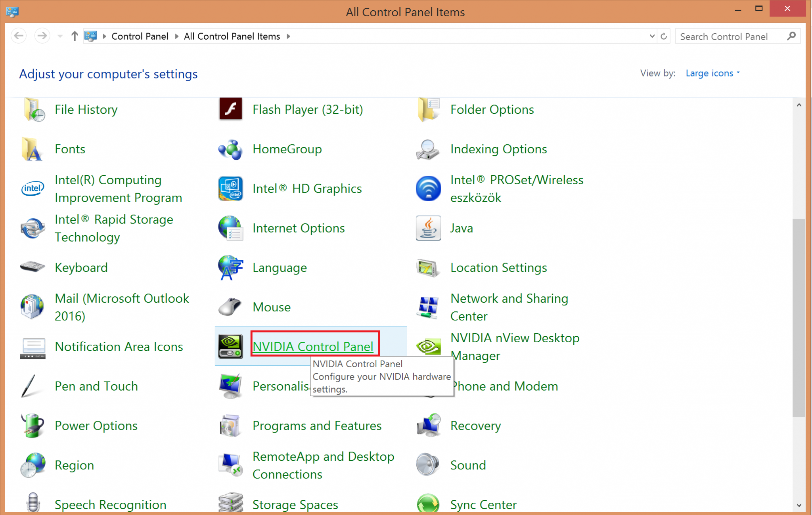Screen dimensions: 812x515
Task: Open the Java text link
Action: [x=462, y=229]
